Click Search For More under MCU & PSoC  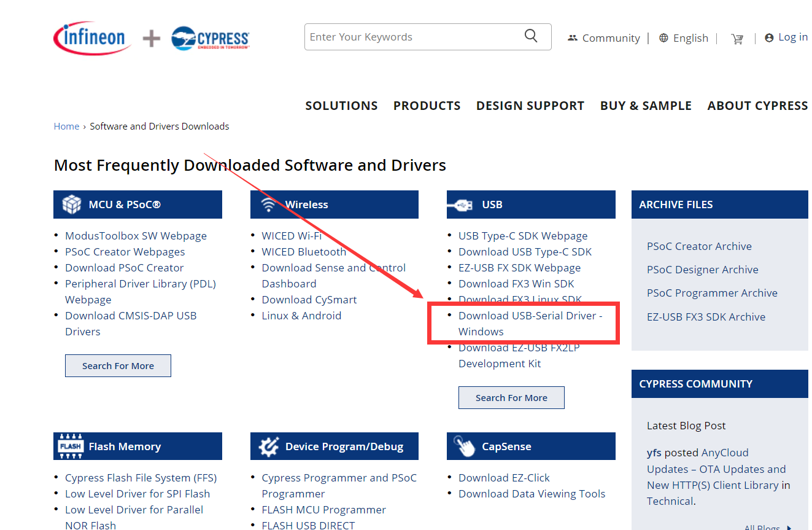(x=118, y=365)
